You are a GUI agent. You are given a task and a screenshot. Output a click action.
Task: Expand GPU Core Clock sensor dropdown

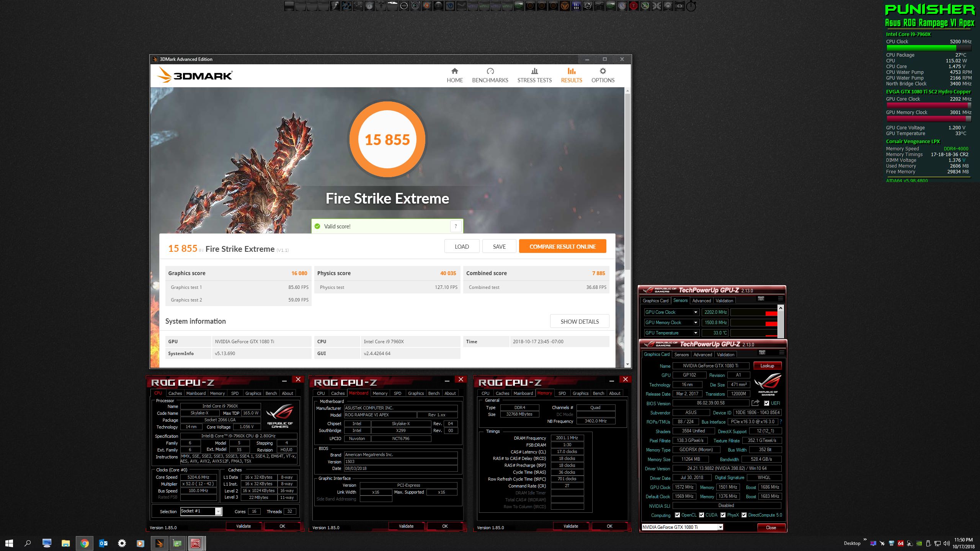(x=695, y=312)
